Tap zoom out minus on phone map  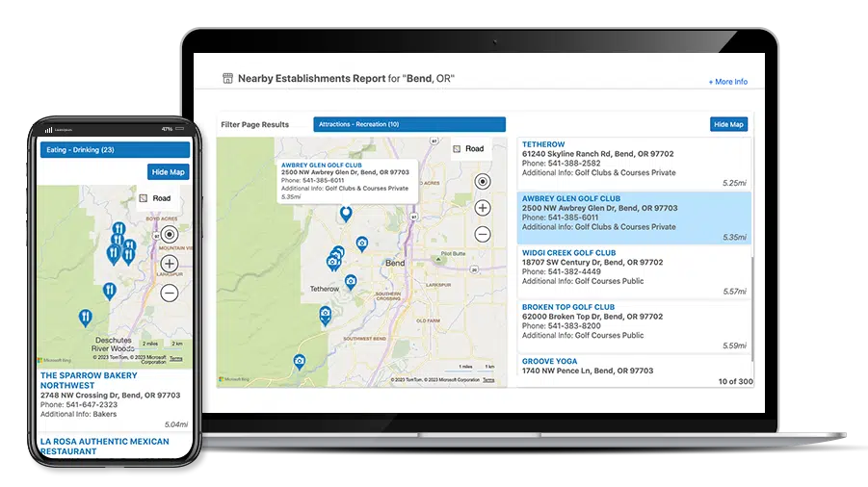tap(170, 293)
